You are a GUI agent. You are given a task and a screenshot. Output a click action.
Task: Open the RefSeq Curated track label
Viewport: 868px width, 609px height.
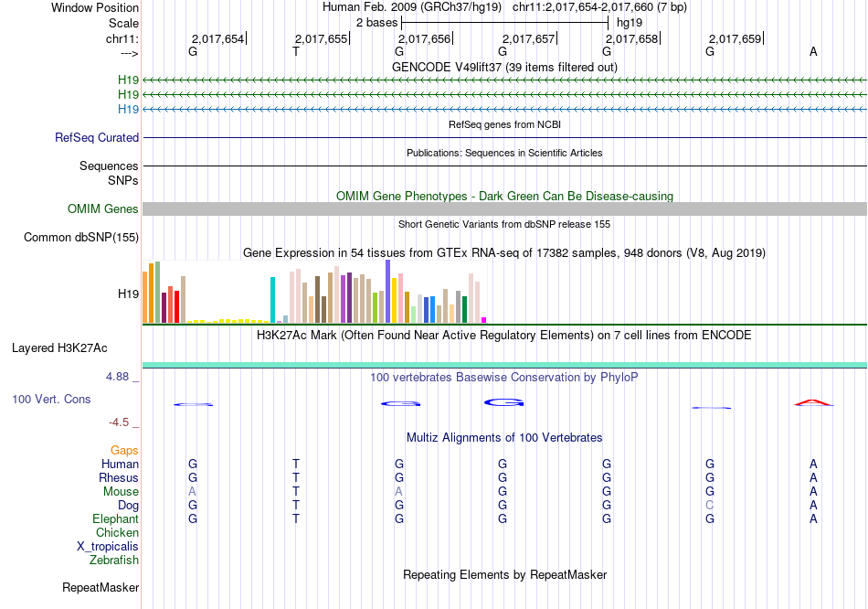click(97, 137)
